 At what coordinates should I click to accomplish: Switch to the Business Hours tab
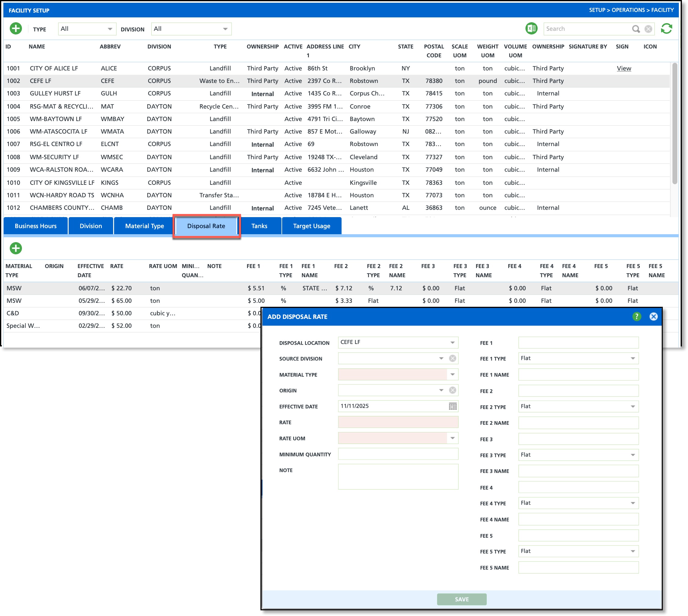click(36, 226)
